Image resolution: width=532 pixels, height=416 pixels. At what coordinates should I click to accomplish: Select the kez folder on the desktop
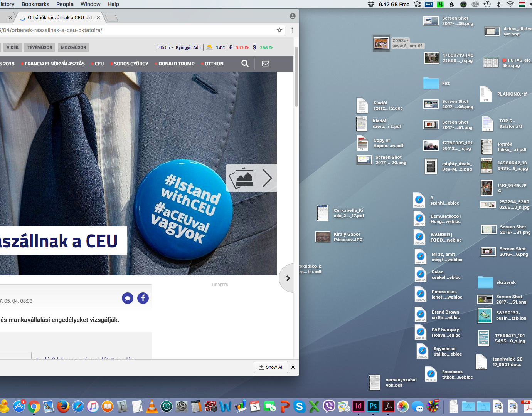[x=431, y=83]
